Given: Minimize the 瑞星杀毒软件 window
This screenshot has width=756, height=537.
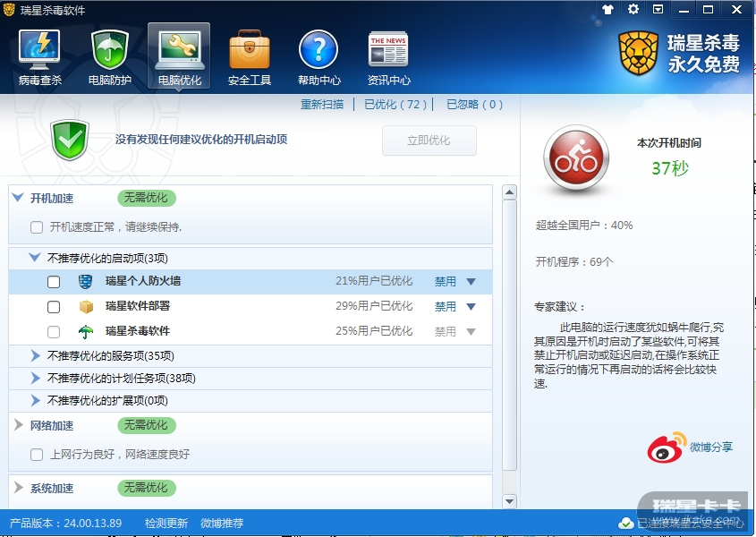Looking at the screenshot, I should click(684, 10).
